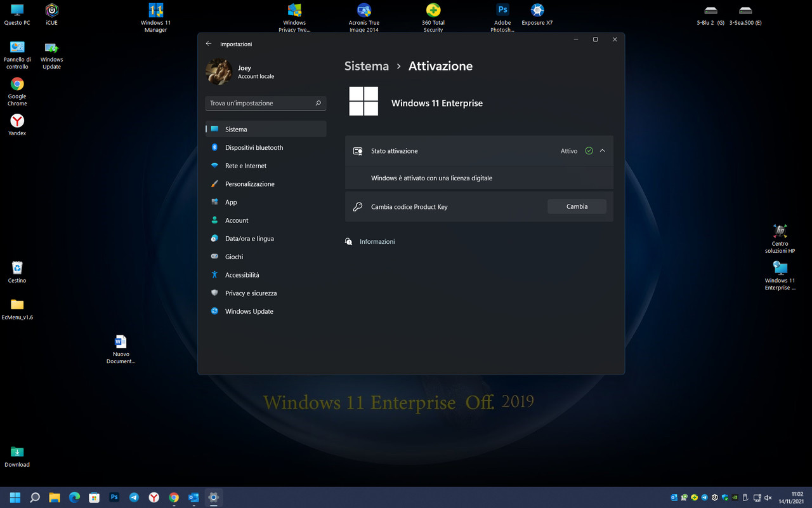Open Windows Update in settings sidebar
This screenshot has width=812, height=508.
[x=266, y=311]
